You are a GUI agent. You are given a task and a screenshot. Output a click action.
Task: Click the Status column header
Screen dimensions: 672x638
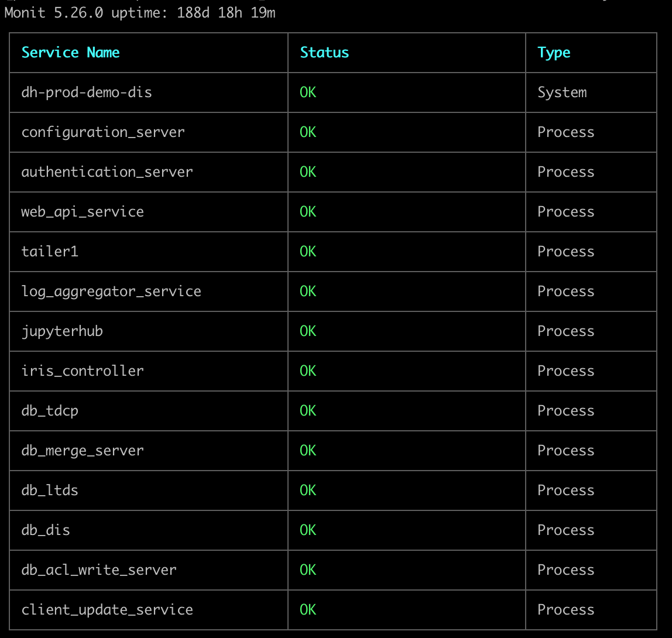pyautogui.click(x=324, y=52)
